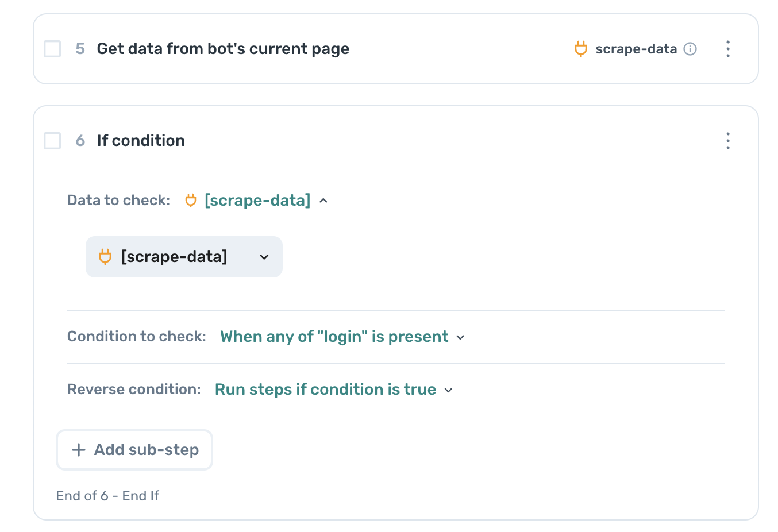Expand the Condition to check dropdown arrow
Viewport: 778px width, 532px height.
coord(460,337)
